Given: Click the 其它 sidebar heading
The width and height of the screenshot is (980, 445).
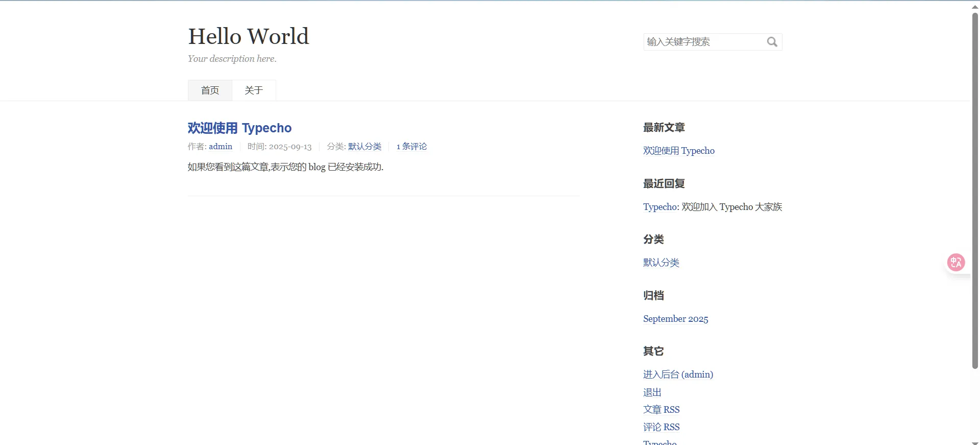Looking at the screenshot, I should point(653,352).
